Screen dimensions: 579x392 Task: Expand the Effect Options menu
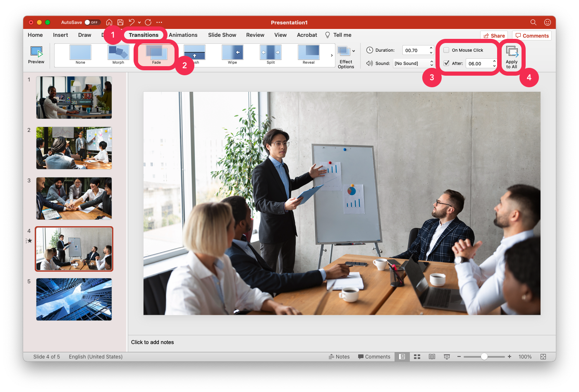point(346,55)
